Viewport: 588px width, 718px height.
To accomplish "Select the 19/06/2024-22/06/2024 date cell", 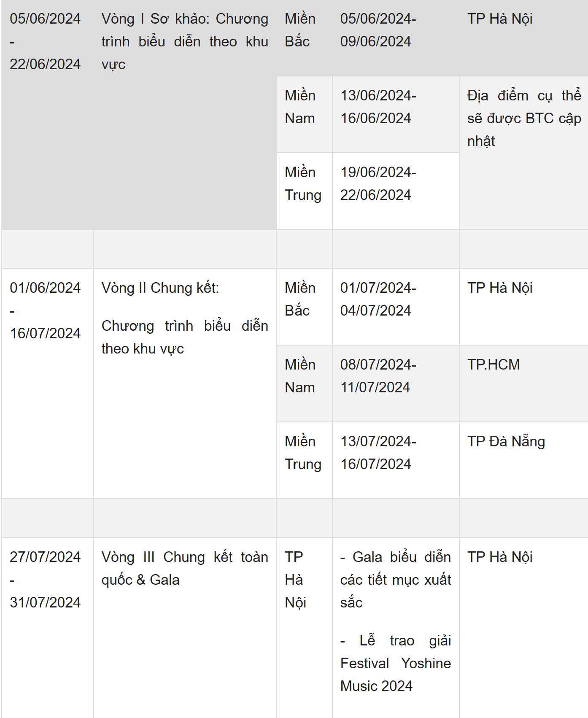I will [378, 184].
